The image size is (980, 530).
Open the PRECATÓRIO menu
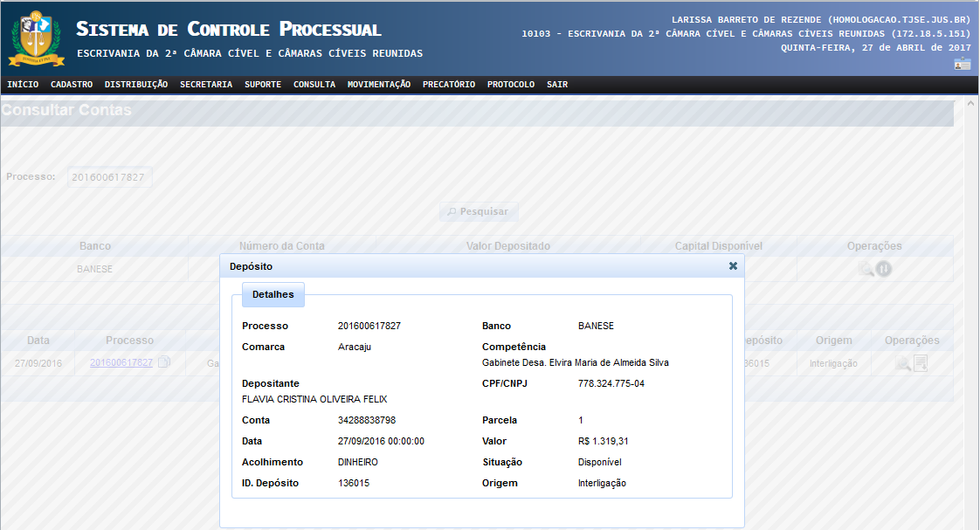point(449,85)
